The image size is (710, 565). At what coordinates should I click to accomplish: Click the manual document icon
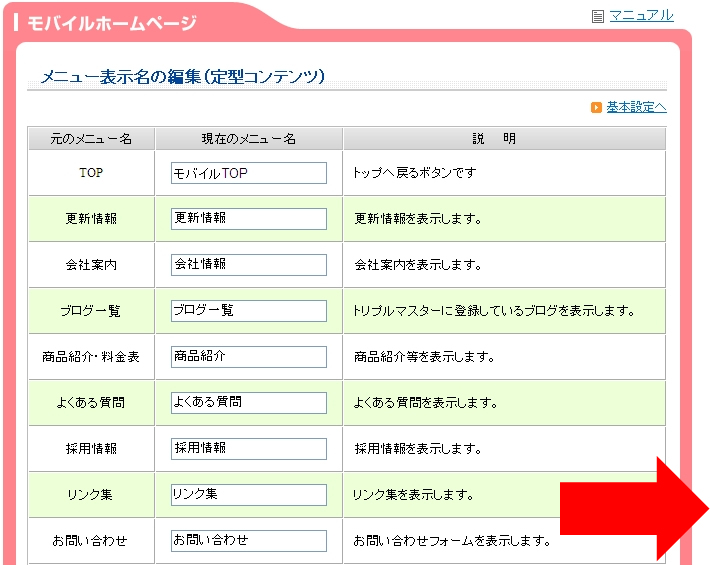pyautogui.click(x=598, y=17)
